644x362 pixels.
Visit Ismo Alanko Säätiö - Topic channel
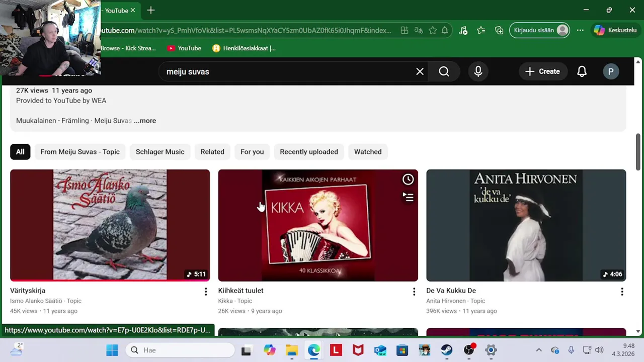[46, 301]
